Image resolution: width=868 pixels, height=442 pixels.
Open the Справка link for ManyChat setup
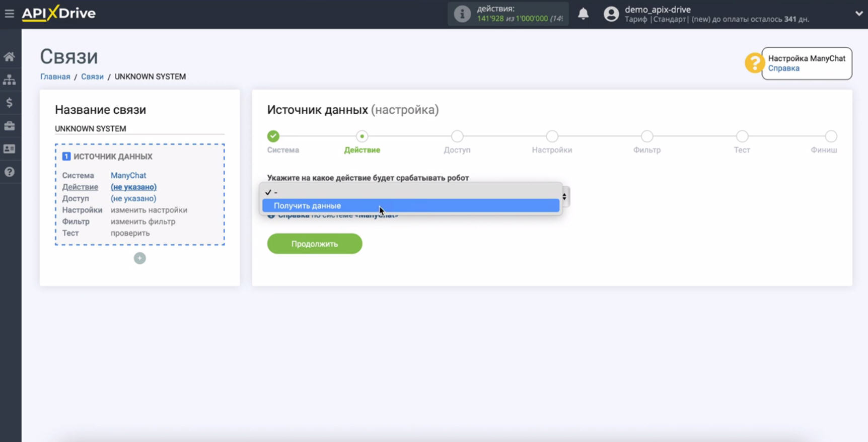(x=783, y=68)
